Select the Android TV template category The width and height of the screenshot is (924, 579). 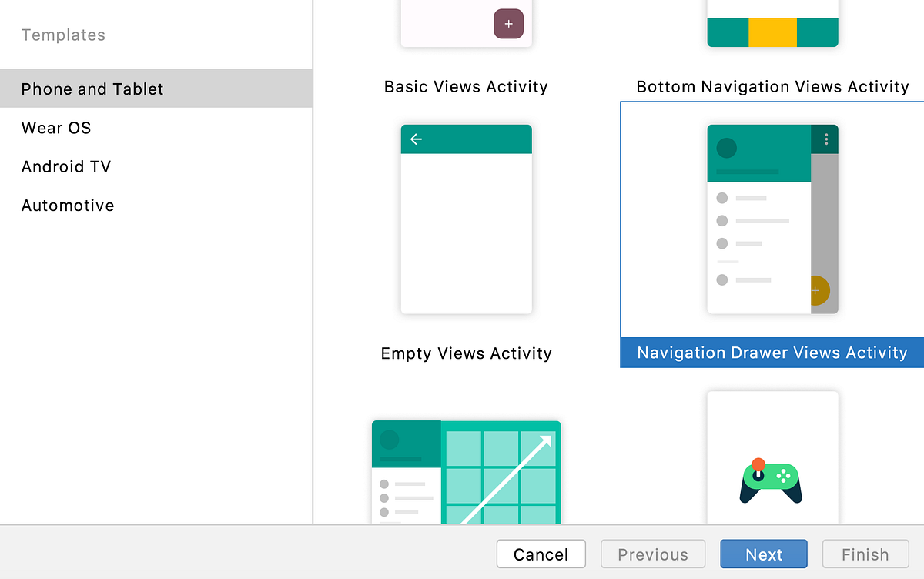65,166
